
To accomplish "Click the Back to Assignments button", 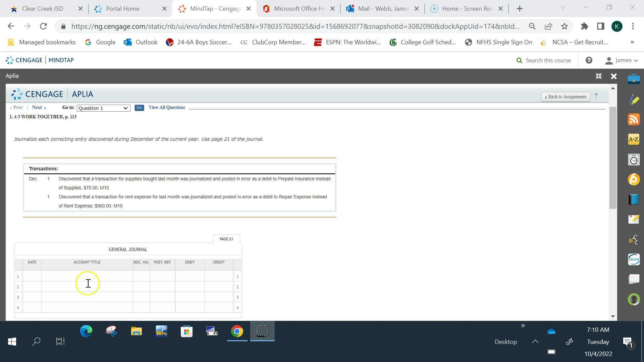I will tap(566, 97).
